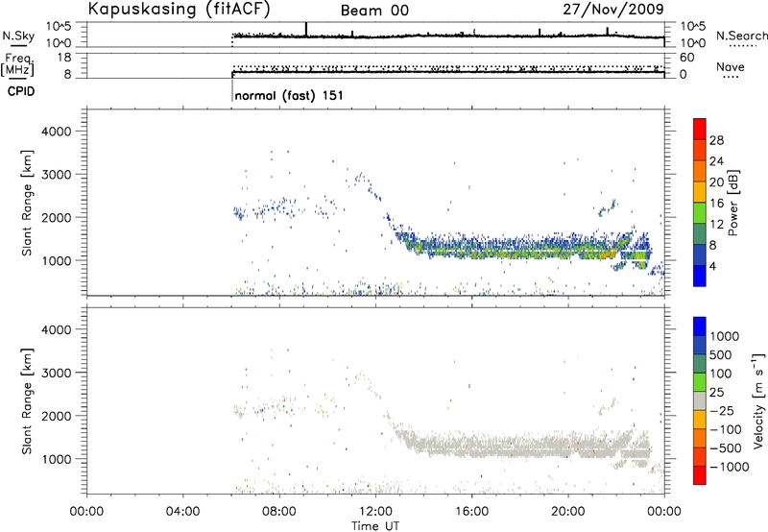Click the 'Freq. [MHz]' axis label
Screen dimensions: 768x532
pyautogui.click(x=17, y=65)
